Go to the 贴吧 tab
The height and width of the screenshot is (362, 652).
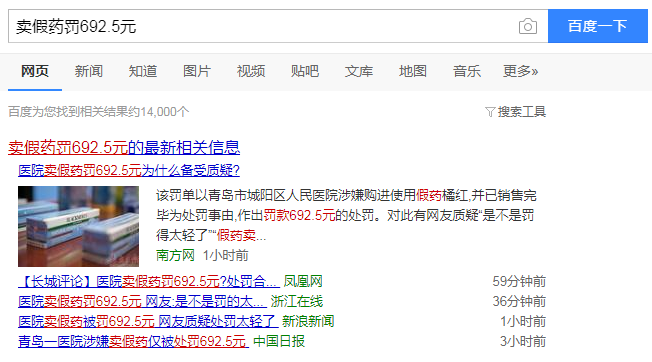pyautogui.click(x=305, y=71)
